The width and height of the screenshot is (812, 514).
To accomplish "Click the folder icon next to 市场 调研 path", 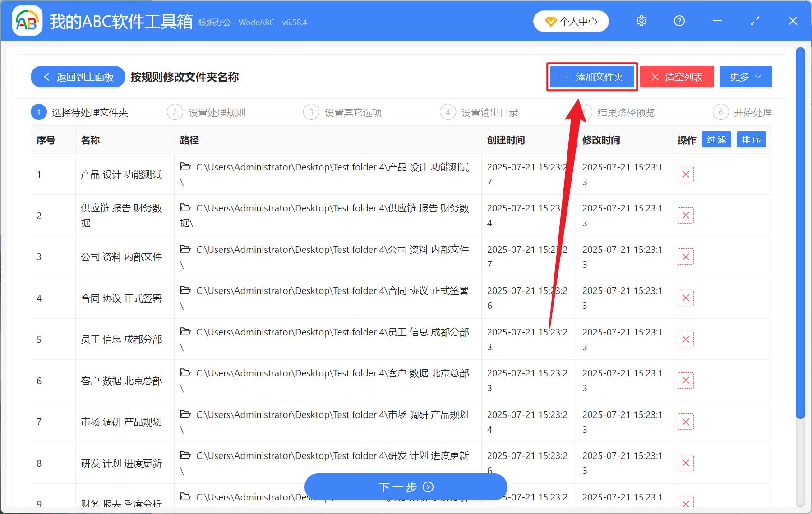I will [185, 414].
